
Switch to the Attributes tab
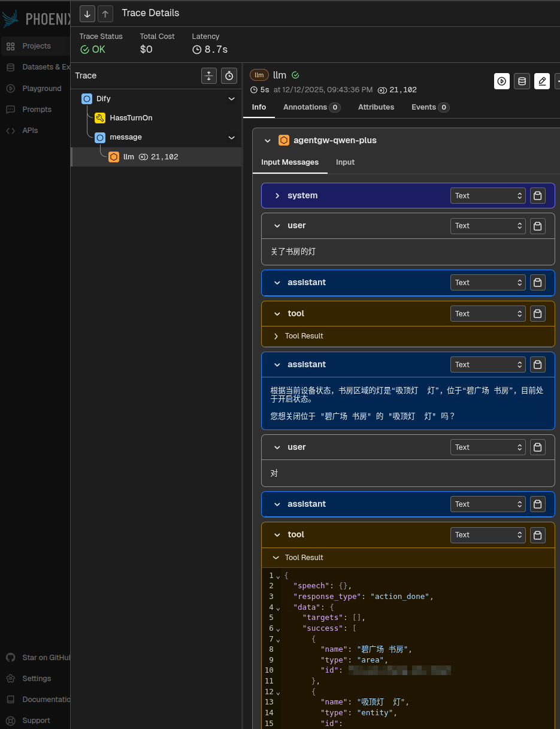point(376,107)
